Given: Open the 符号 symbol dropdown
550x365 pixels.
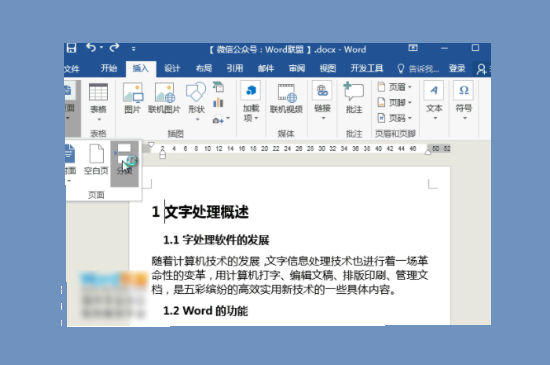Looking at the screenshot, I should point(464,101).
